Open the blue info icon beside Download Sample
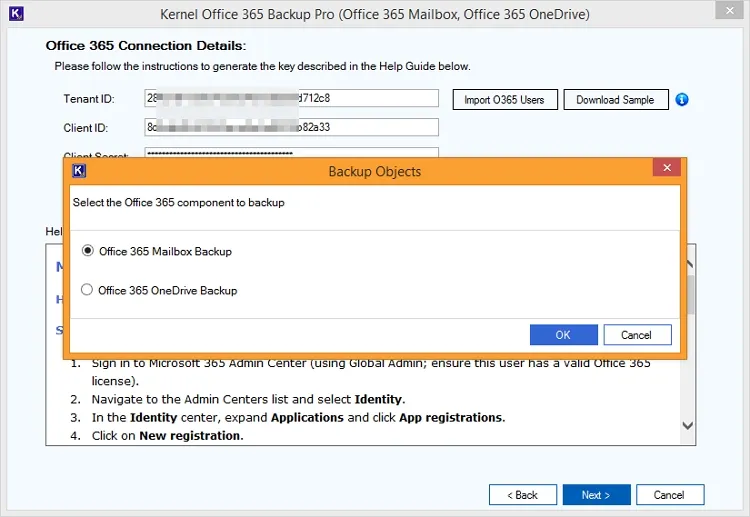The width and height of the screenshot is (750, 517). point(682,99)
